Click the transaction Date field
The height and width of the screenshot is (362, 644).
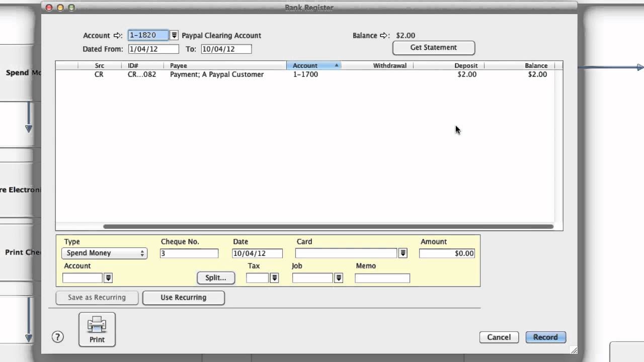pos(257,253)
